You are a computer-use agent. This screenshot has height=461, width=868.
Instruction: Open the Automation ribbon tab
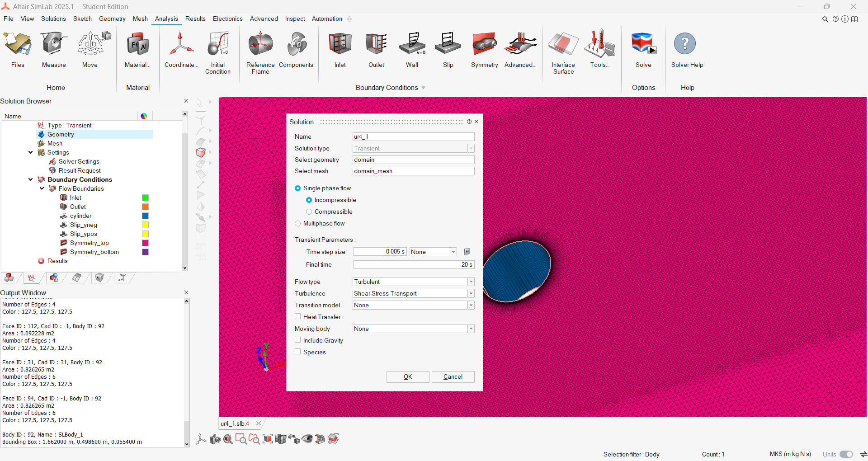point(327,19)
